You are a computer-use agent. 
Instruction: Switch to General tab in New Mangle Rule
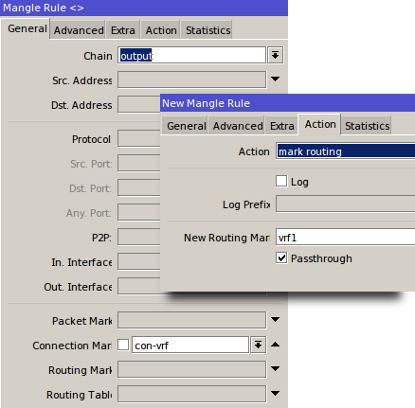pos(186,126)
